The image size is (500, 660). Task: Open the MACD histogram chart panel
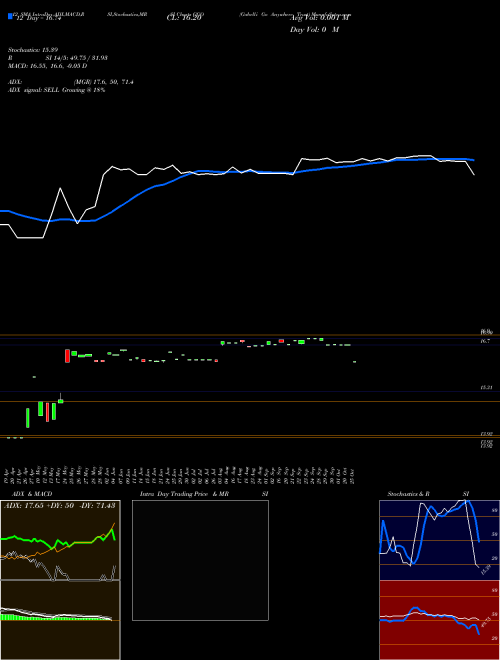coord(60,620)
